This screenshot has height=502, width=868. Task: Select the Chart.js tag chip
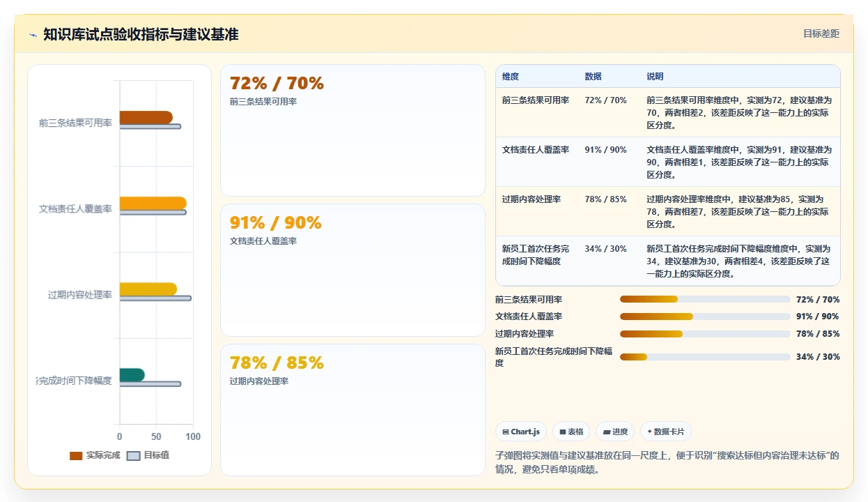(521, 432)
